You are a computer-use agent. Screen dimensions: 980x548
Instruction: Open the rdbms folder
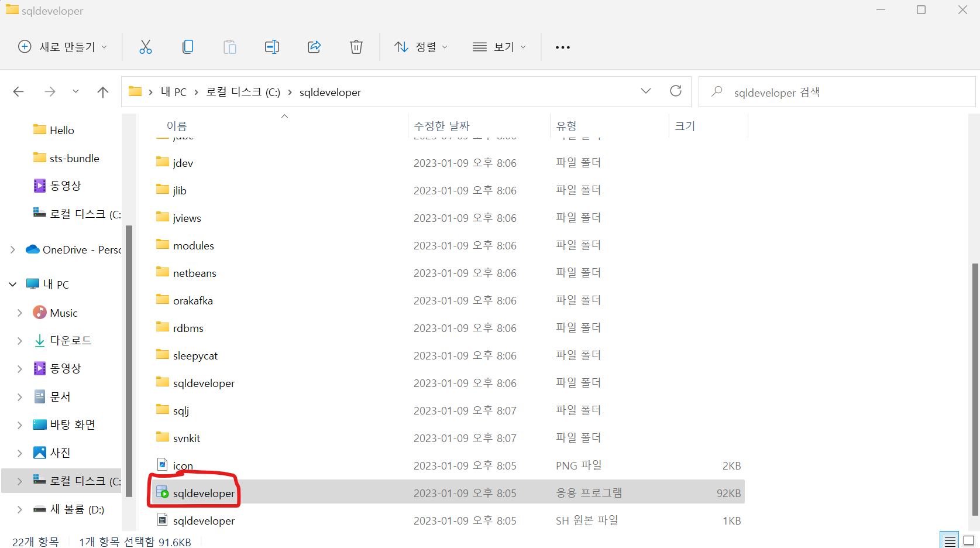pos(448,328)
